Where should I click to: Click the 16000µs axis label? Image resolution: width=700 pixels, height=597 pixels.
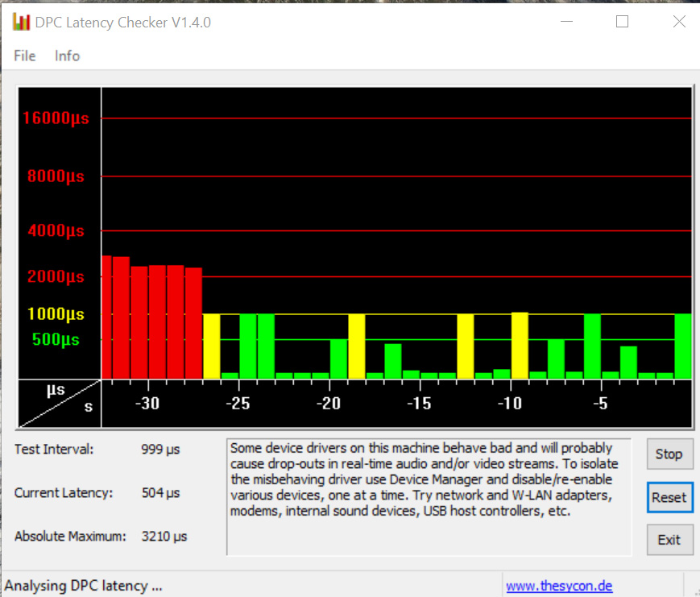[56, 118]
